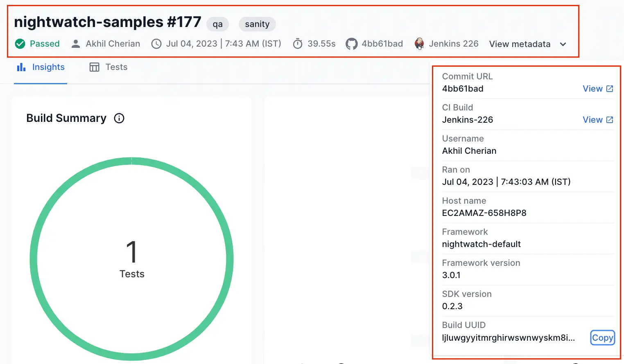The width and height of the screenshot is (624, 364).
Task: Click the Passed status text
Action: click(45, 44)
